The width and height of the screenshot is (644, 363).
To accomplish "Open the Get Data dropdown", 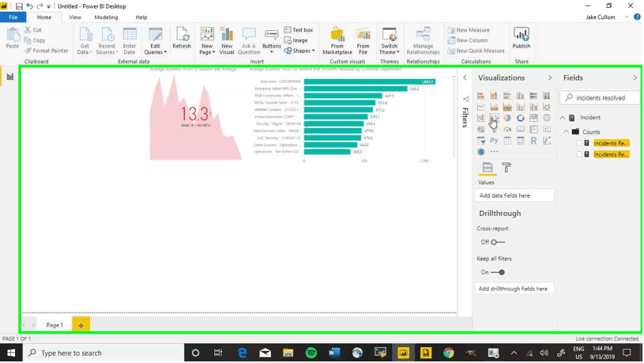I will pyautogui.click(x=85, y=41).
